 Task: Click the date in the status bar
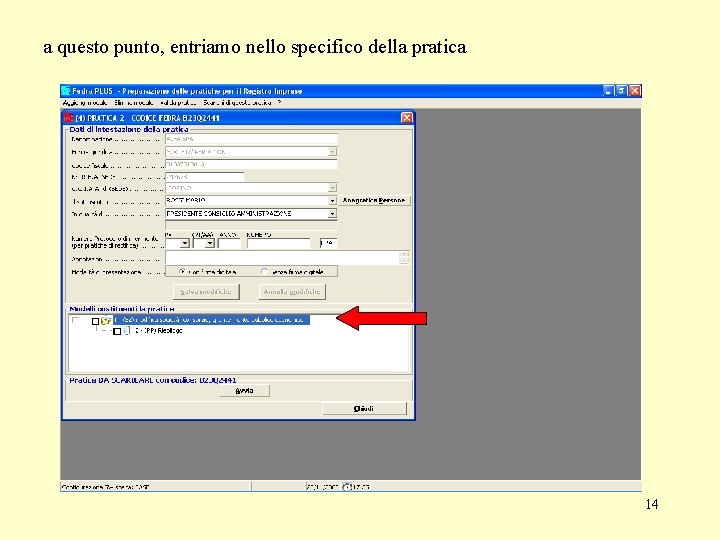[x=322, y=486]
